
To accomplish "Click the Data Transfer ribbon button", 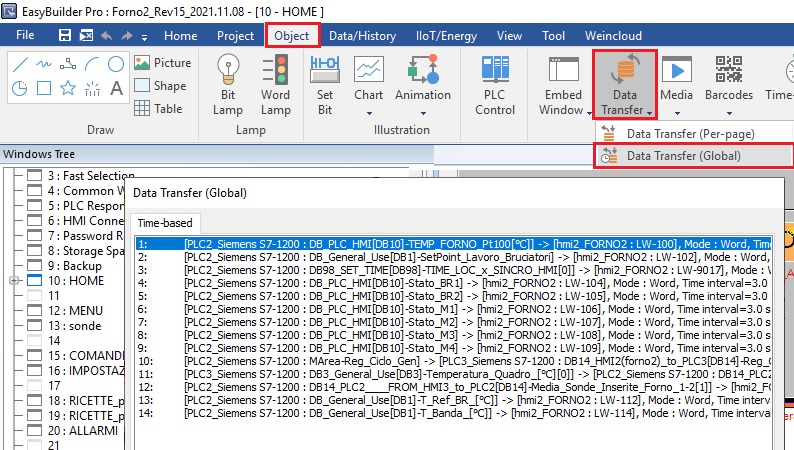I will (x=625, y=85).
